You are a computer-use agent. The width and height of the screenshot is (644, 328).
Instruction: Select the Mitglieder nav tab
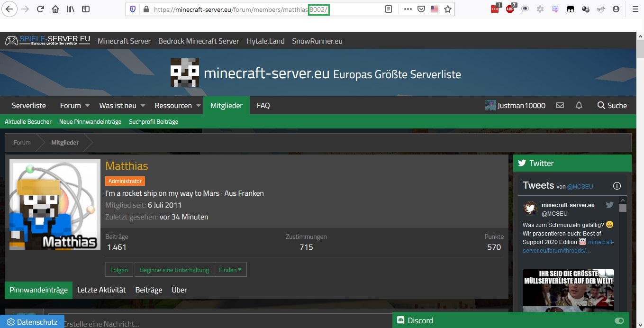coord(227,105)
